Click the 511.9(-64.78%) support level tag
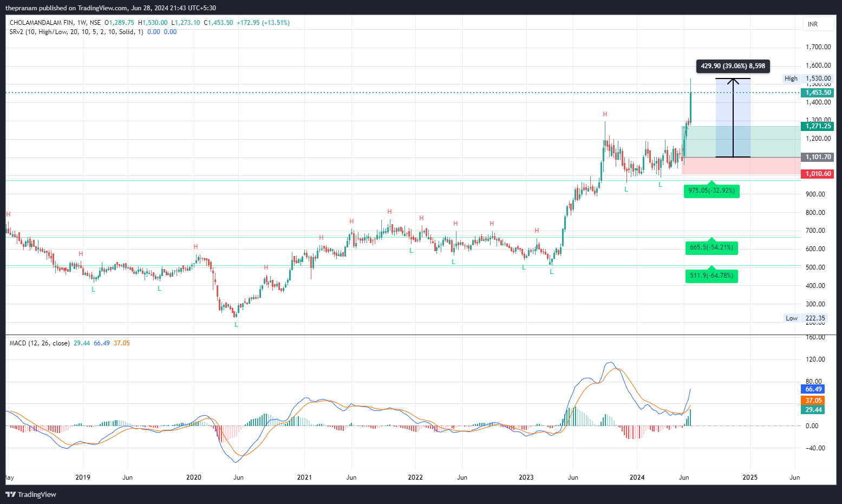 click(712, 276)
